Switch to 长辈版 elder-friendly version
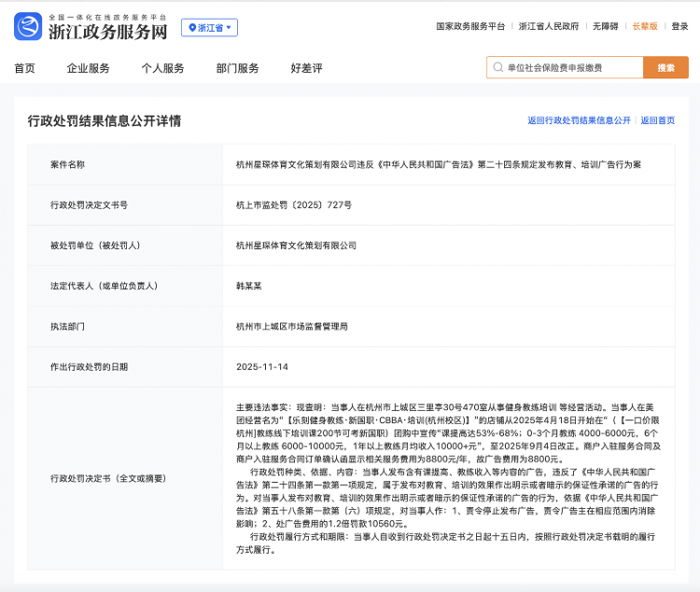 coord(645,27)
